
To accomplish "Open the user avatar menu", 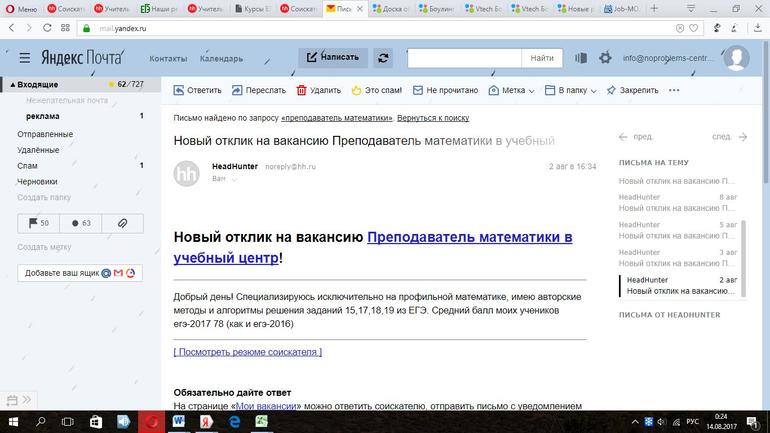I will pyautogui.click(x=736, y=57).
